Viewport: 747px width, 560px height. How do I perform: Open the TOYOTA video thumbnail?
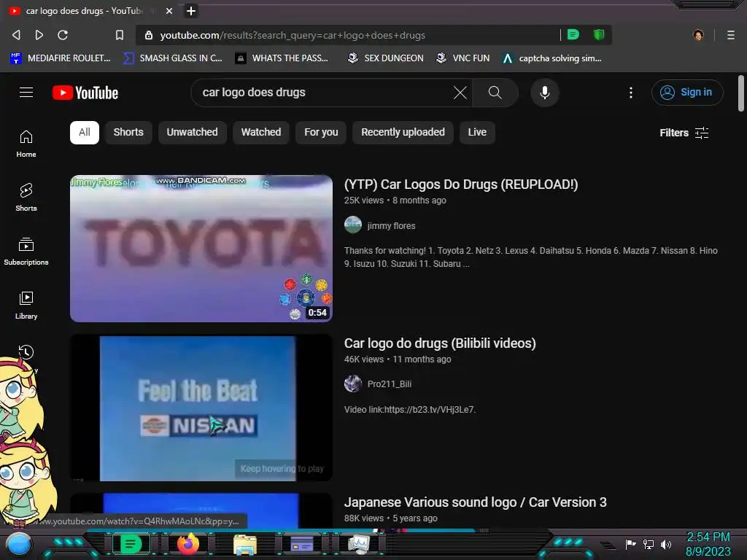201,249
